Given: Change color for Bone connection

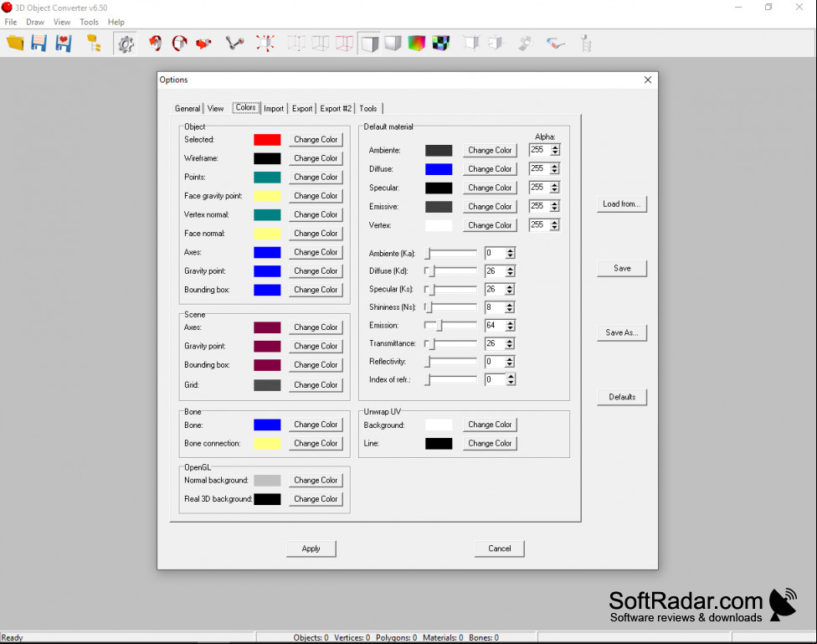Looking at the screenshot, I should point(316,443).
